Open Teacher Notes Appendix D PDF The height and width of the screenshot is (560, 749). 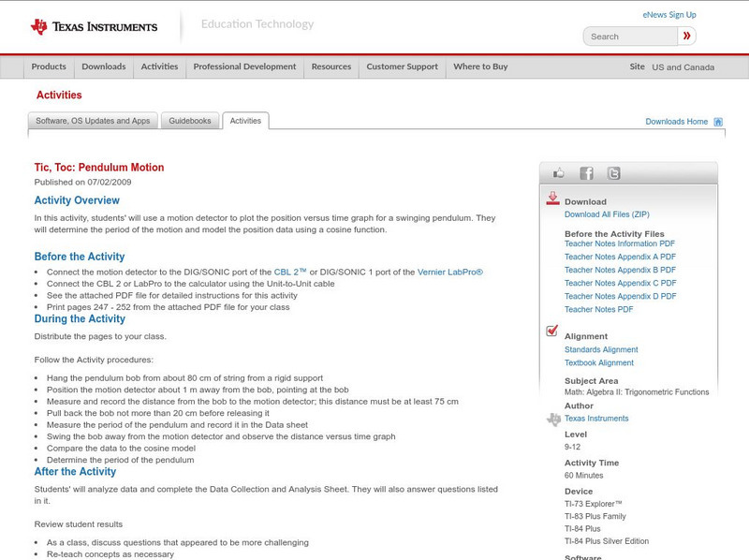[x=620, y=296]
